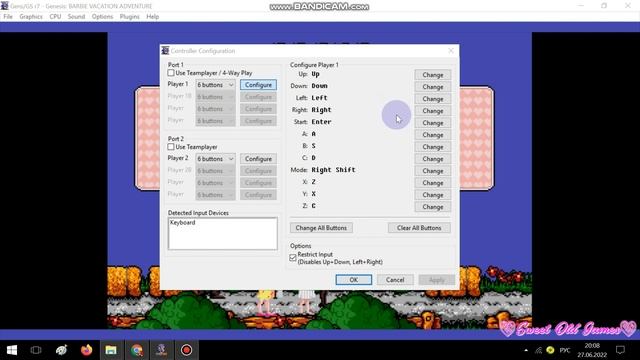Expand Player 1 buttons dropdown

tap(215, 85)
